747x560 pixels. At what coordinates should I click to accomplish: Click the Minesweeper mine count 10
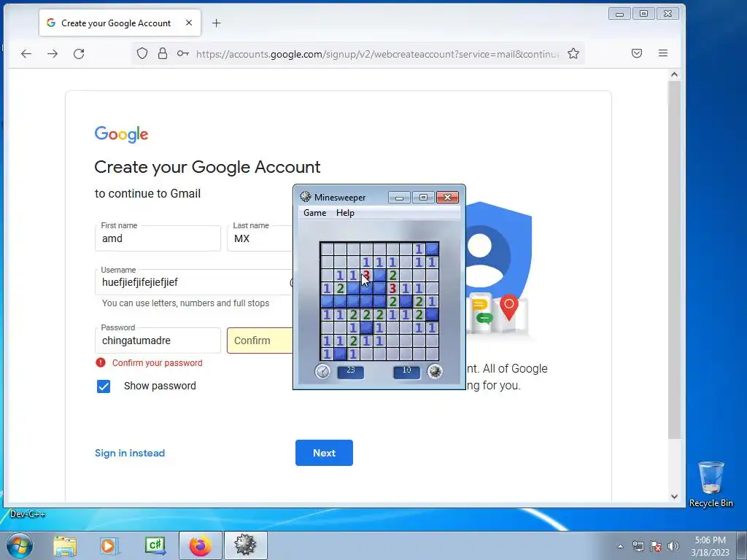pyautogui.click(x=406, y=371)
